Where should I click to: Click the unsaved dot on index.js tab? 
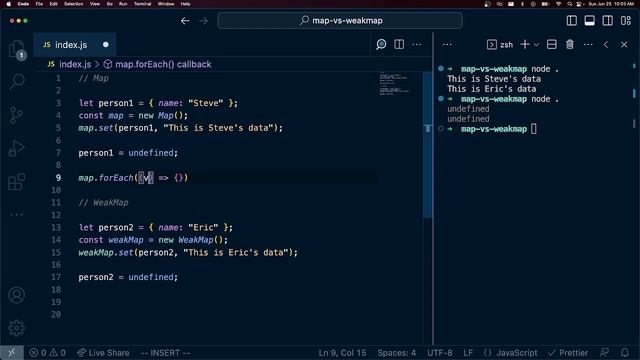106,44
